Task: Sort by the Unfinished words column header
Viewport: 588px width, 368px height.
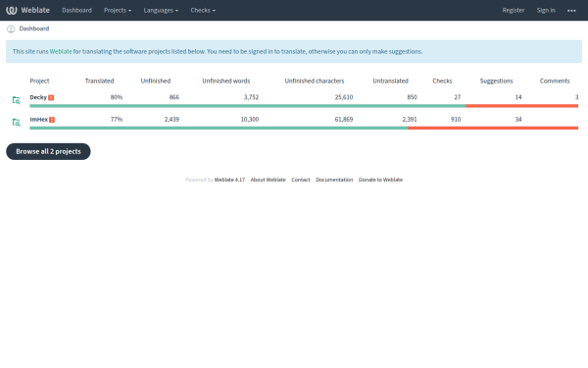Action: pos(226,80)
